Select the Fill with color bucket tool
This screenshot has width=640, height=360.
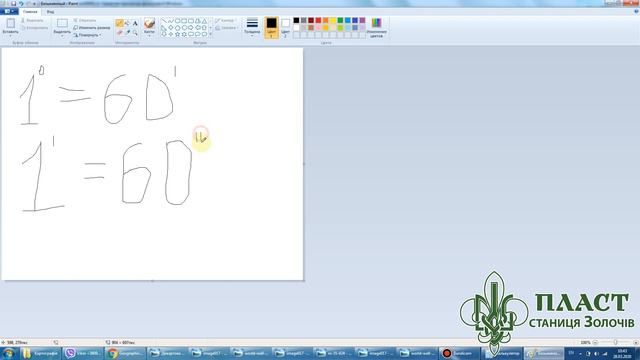pos(127,23)
